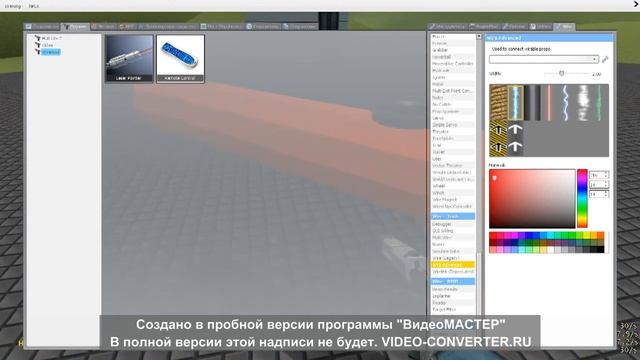Select the No Collide tool

[x=452, y=104]
